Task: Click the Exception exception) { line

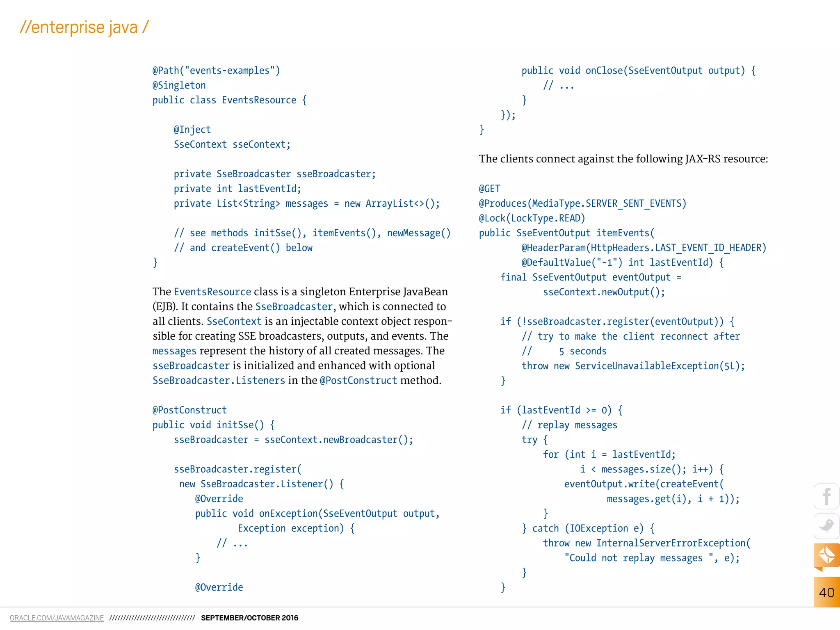Action: click(296, 528)
